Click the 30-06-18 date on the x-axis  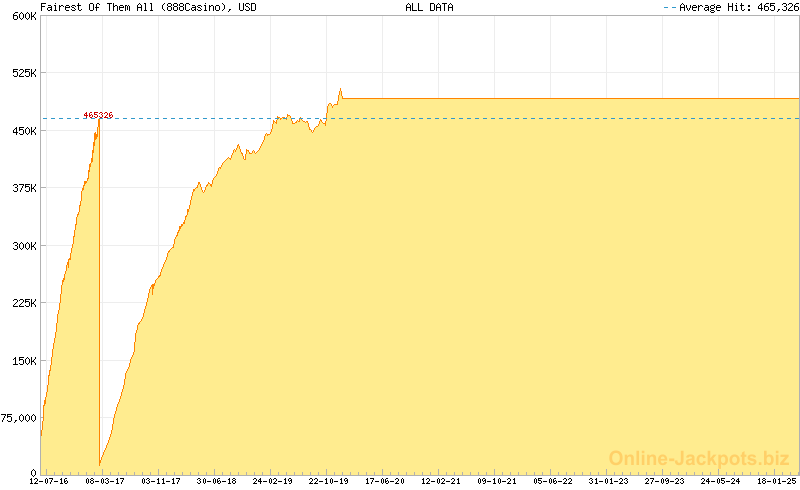pos(216,482)
